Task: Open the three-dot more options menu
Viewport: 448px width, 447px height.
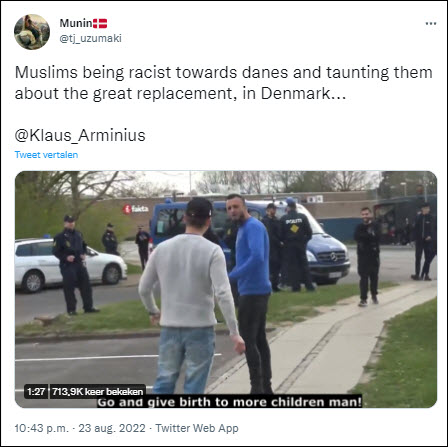Action: (x=431, y=24)
